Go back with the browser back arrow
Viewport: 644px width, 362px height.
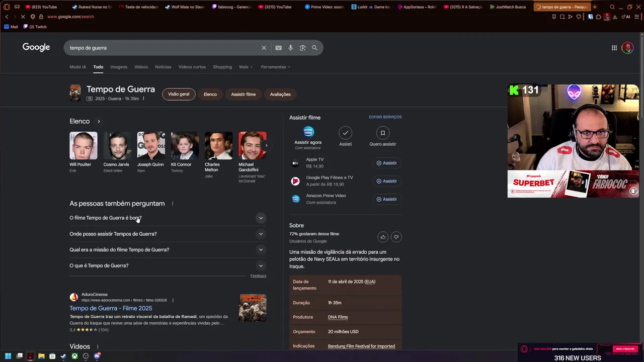click(7, 17)
